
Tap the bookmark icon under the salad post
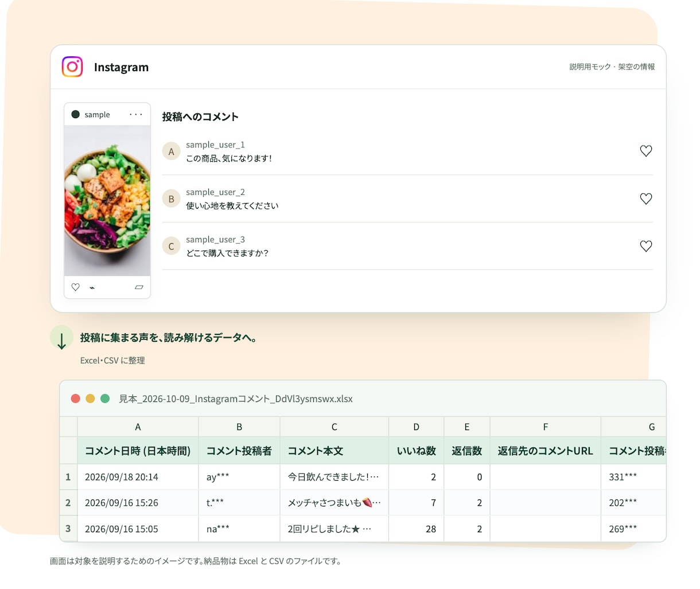point(139,287)
